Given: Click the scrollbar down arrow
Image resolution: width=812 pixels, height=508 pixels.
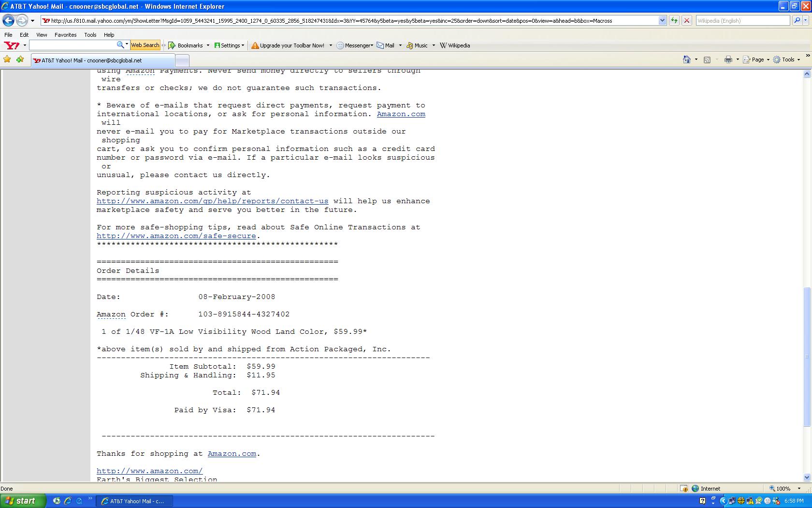Looking at the screenshot, I should [806, 478].
